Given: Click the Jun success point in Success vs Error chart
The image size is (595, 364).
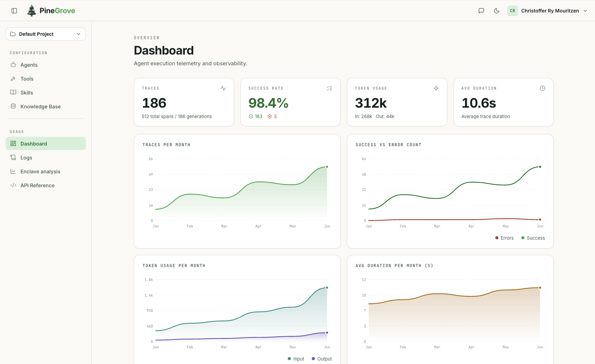Looking at the screenshot, I should click(540, 167).
